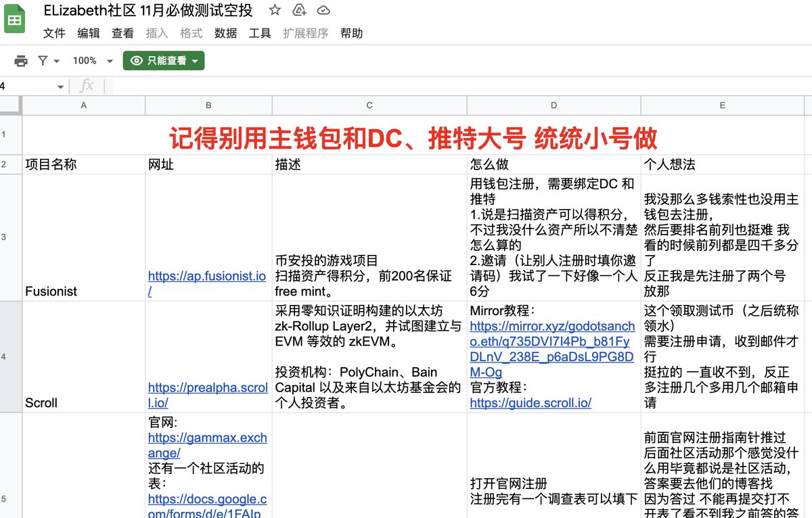
Task: Click the add-to-Drive shortcut icon
Action: tap(299, 10)
